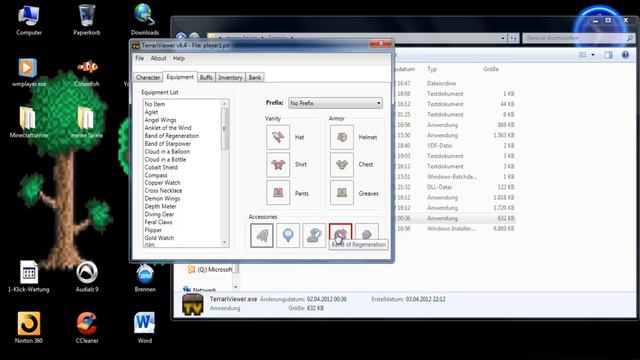640x360 pixels.
Task: Toggle the preview pane icon in Explorer
Action: coord(608,55)
